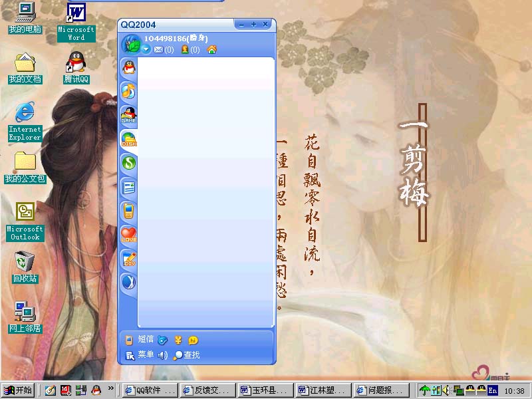
Task: Open the QQ penguin friends tab in sidebar
Action: [x=129, y=67]
